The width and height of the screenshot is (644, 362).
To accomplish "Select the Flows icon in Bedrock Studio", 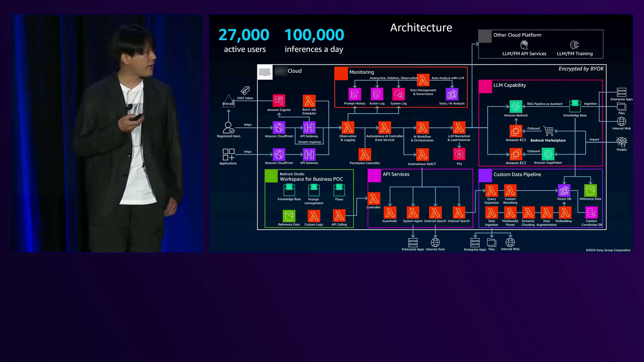I will pos(339,190).
